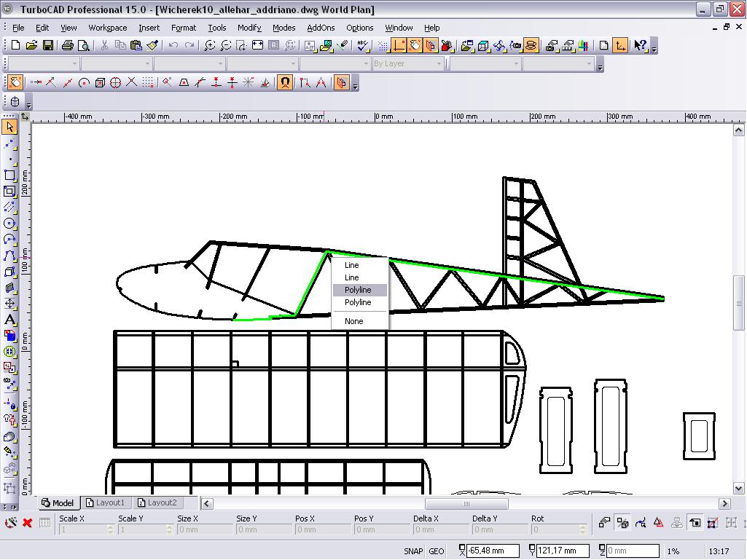Choose highlighted Polyline in context menu

click(358, 290)
